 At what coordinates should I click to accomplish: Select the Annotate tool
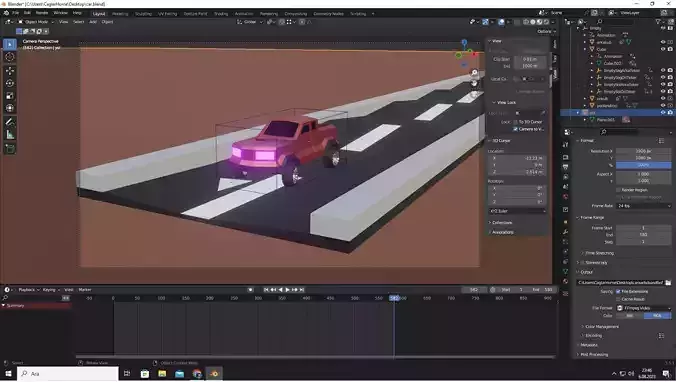[9, 122]
